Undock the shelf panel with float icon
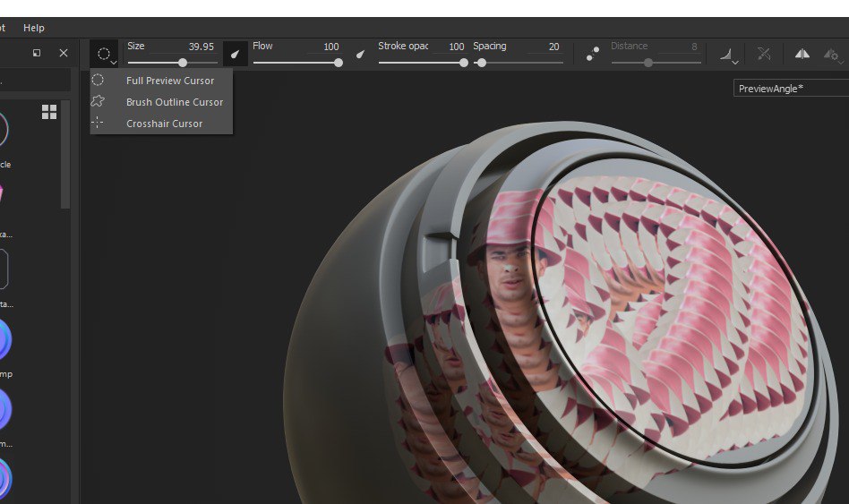Screen dimensions: 849x504 37,53
